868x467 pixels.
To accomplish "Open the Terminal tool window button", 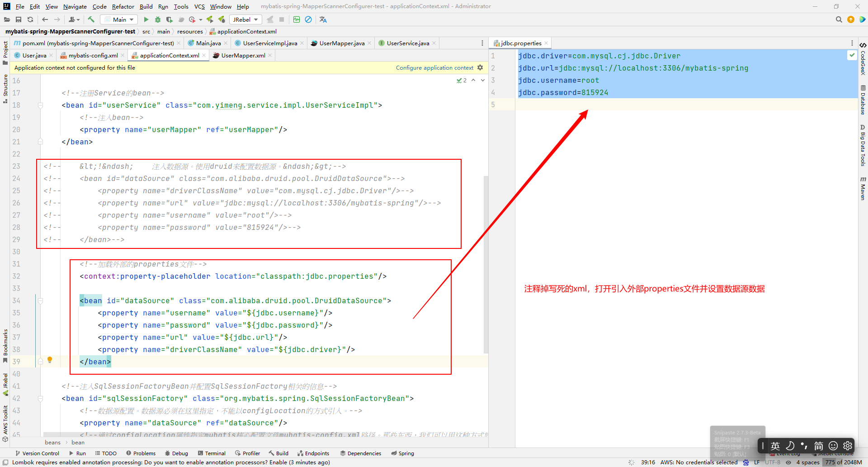I will point(212,453).
